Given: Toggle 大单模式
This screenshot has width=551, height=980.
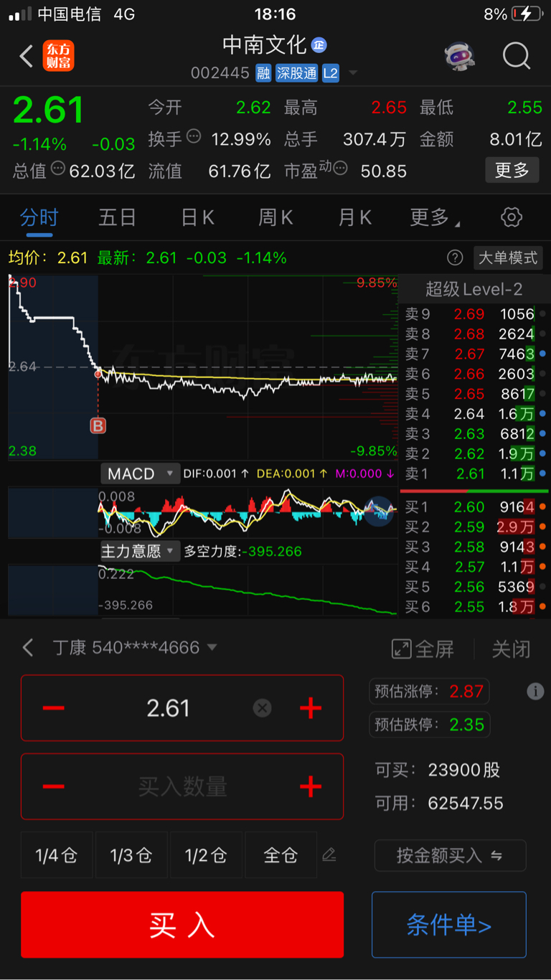Looking at the screenshot, I should click(x=508, y=258).
